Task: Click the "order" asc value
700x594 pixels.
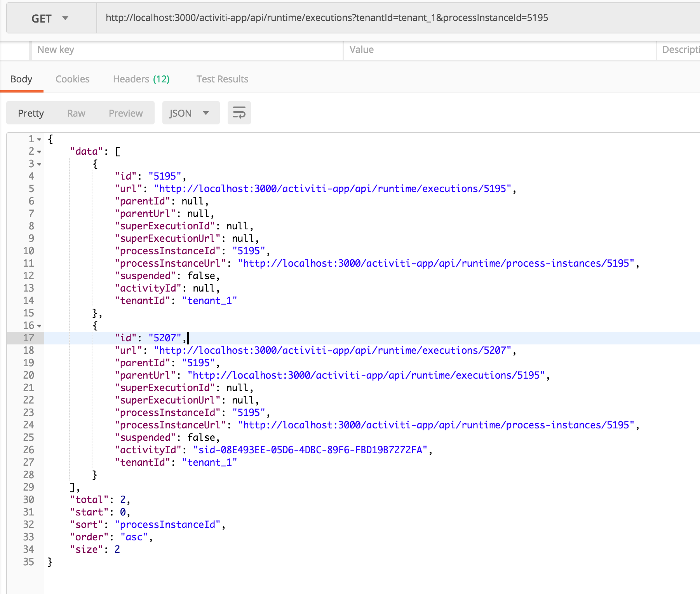Action: 134,537
